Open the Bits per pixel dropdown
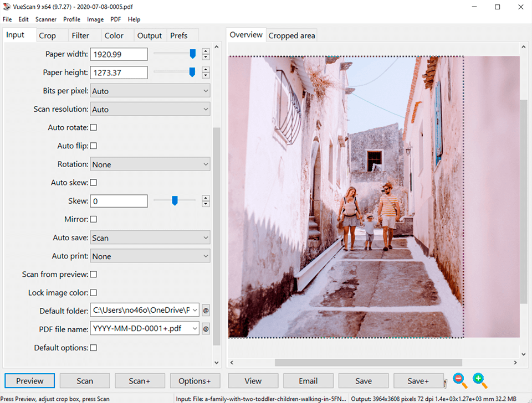The height and width of the screenshot is (403, 532). tap(150, 90)
